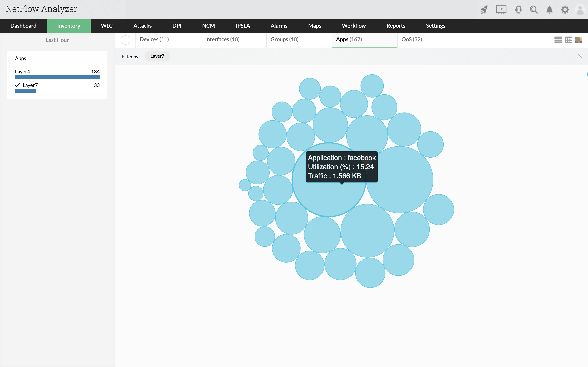Dismiss the filter bar with X
This screenshot has height=367, width=588.
pyautogui.click(x=580, y=56)
